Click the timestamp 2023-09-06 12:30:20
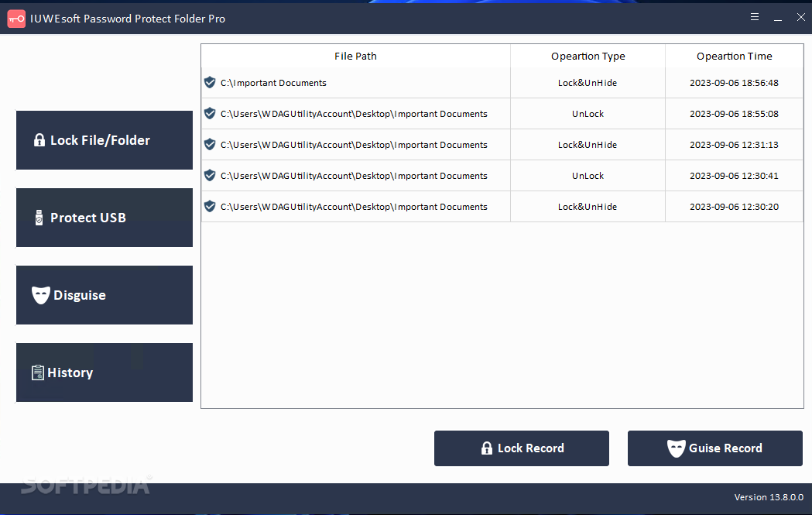812x515 pixels. point(734,207)
